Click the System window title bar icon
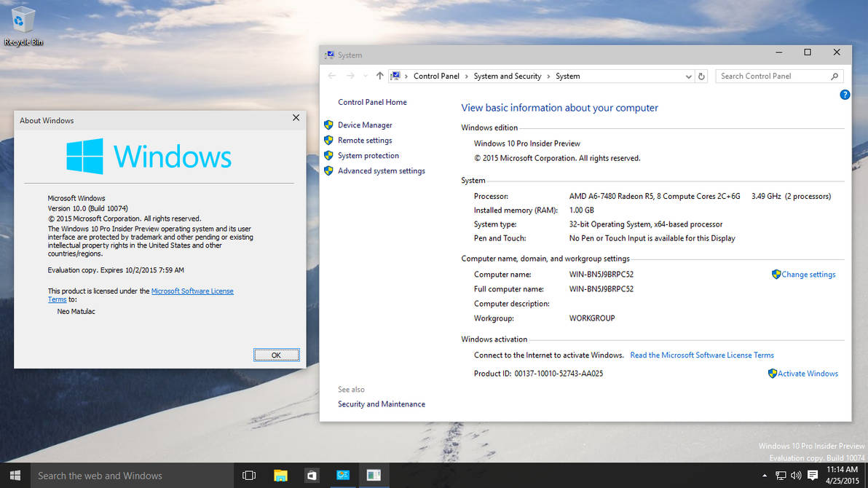The image size is (868, 488). (x=329, y=55)
